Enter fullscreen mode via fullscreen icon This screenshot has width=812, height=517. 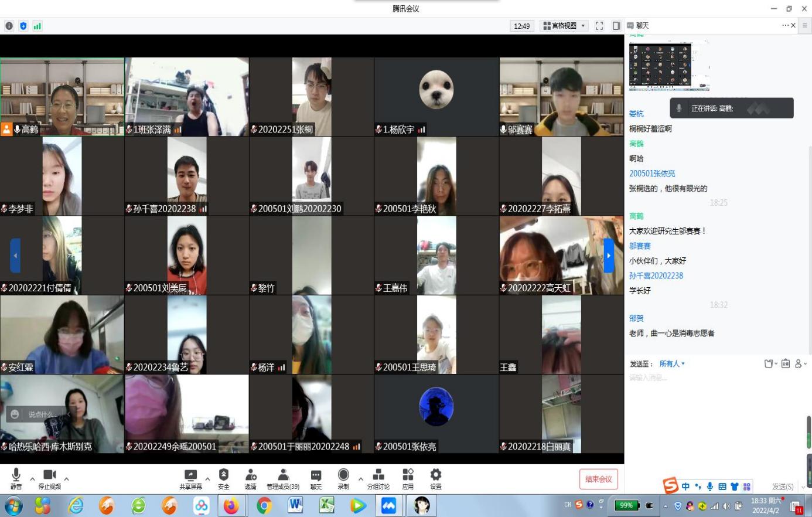click(599, 26)
